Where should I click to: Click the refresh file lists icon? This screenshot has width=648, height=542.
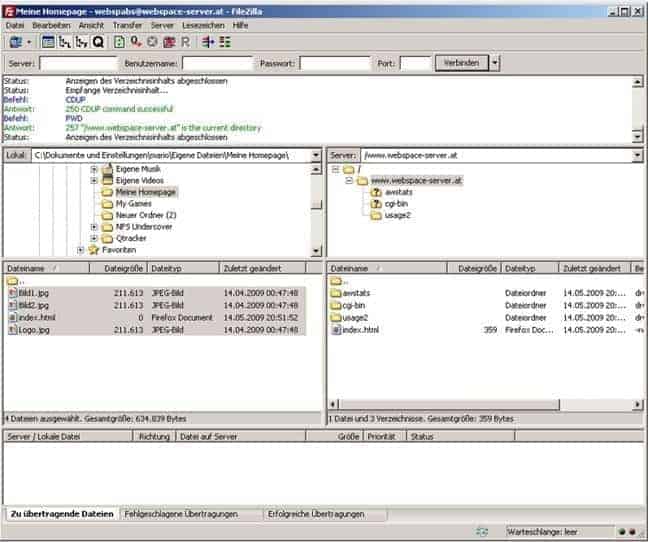120,42
